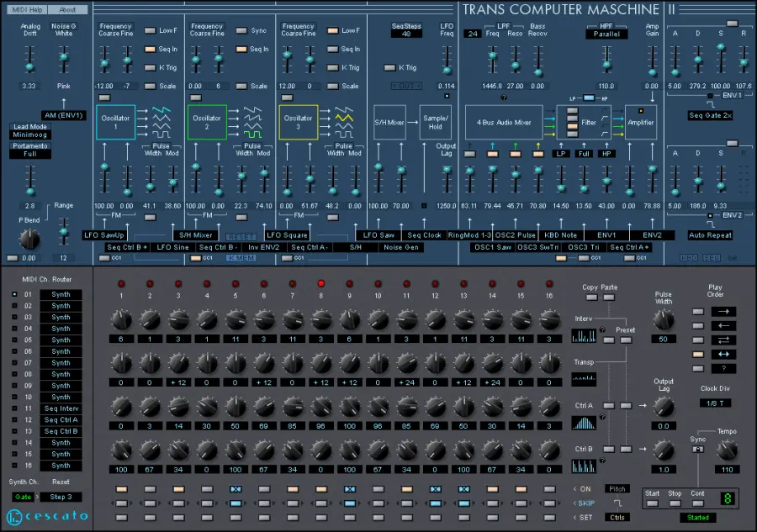Click the P Bend knob

29,239
